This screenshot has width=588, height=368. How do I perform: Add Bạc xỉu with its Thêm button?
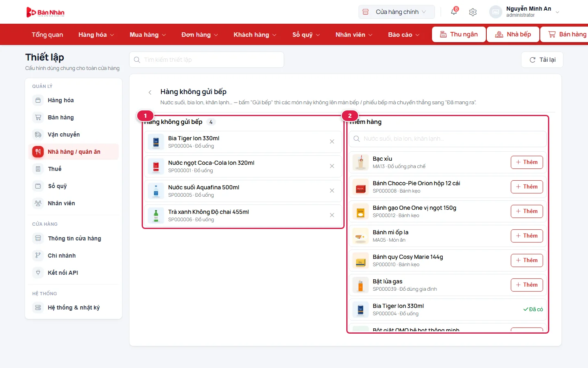pyautogui.click(x=527, y=162)
